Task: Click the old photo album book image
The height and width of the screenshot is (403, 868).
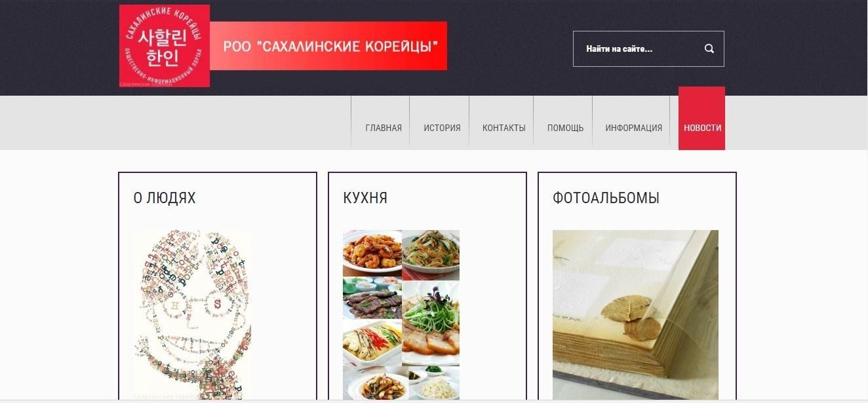Action: pos(635,315)
